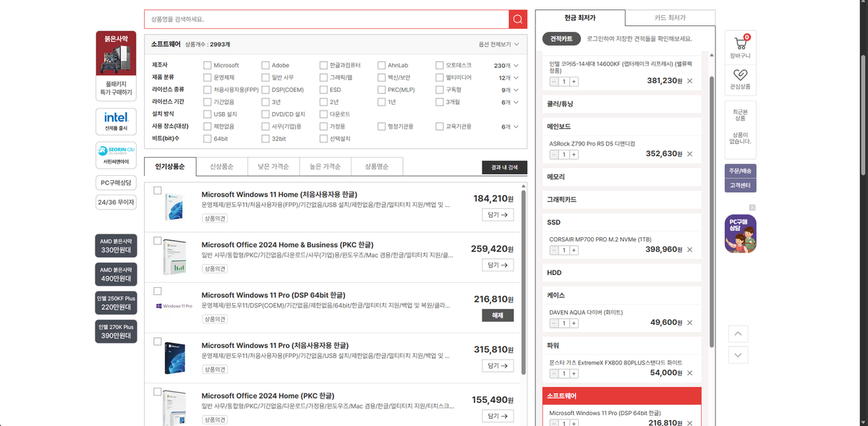Open the 주문/배송 link
The height and width of the screenshot is (426, 868).
(740, 171)
